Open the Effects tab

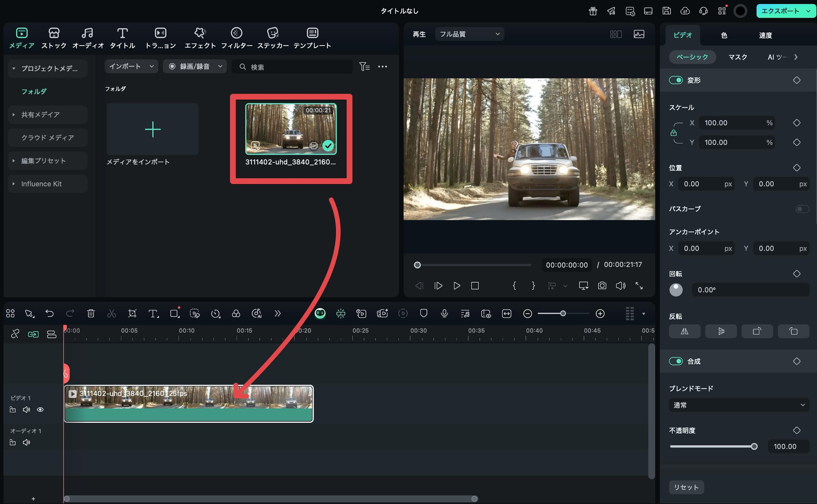pos(200,38)
